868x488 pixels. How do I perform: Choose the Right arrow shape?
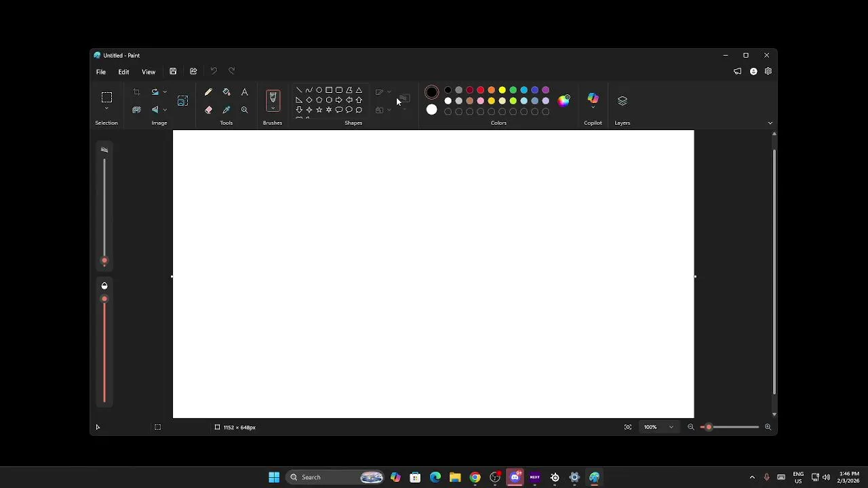(x=339, y=100)
